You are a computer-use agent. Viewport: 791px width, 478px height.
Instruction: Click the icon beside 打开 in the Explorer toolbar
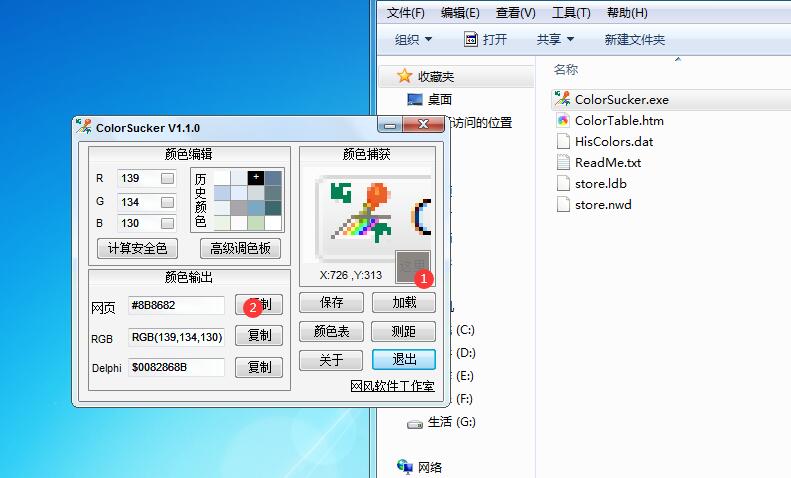[471, 39]
